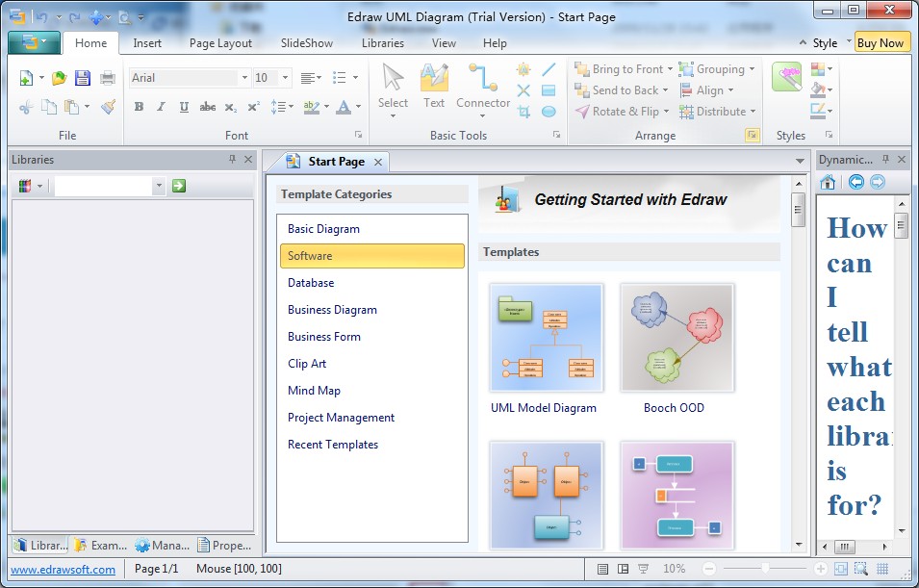
Task: Select the line drawing tool
Action: click(x=549, y=69)
